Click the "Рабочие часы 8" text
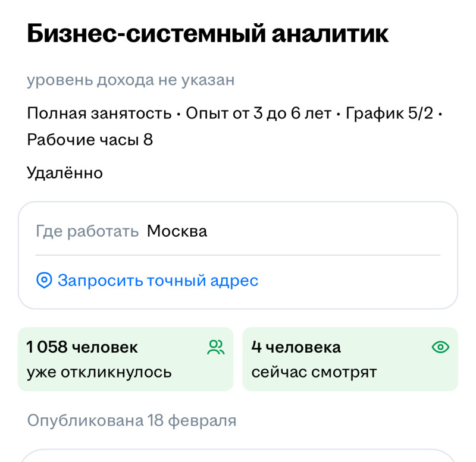Screen dimensions: 476x462 tap(90, 140)
